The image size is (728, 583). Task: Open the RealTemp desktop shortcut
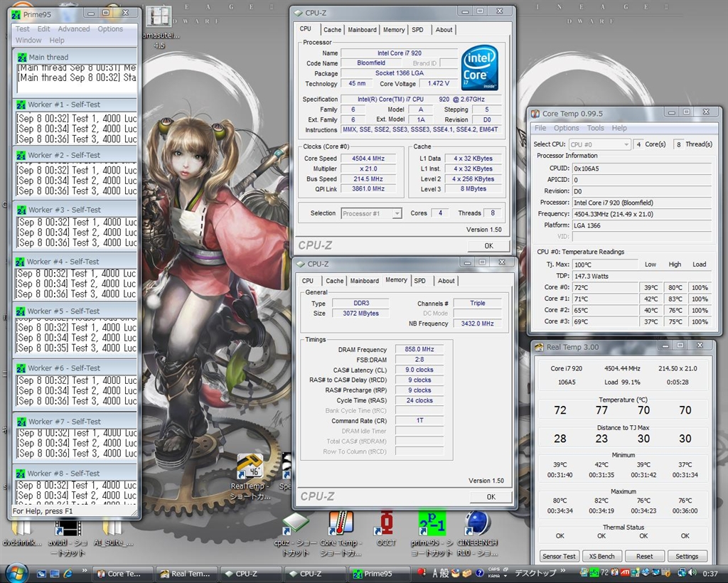coord(250,466)
